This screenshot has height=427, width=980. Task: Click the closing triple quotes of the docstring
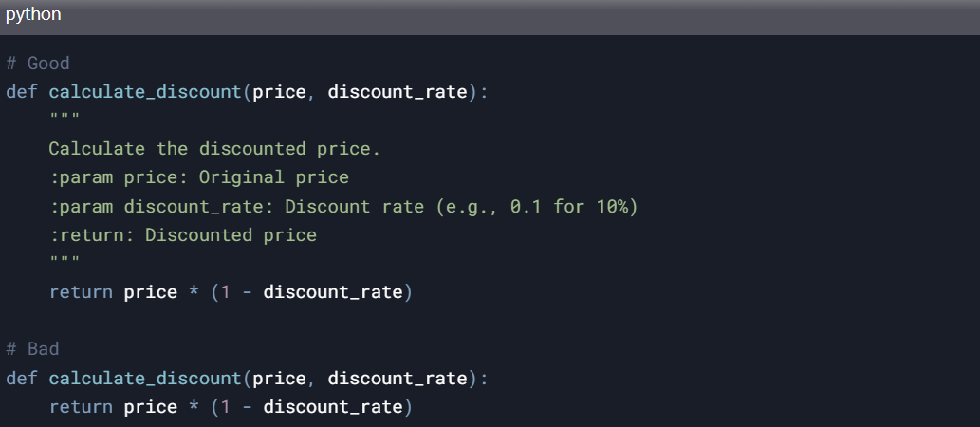tap(65, 263)
